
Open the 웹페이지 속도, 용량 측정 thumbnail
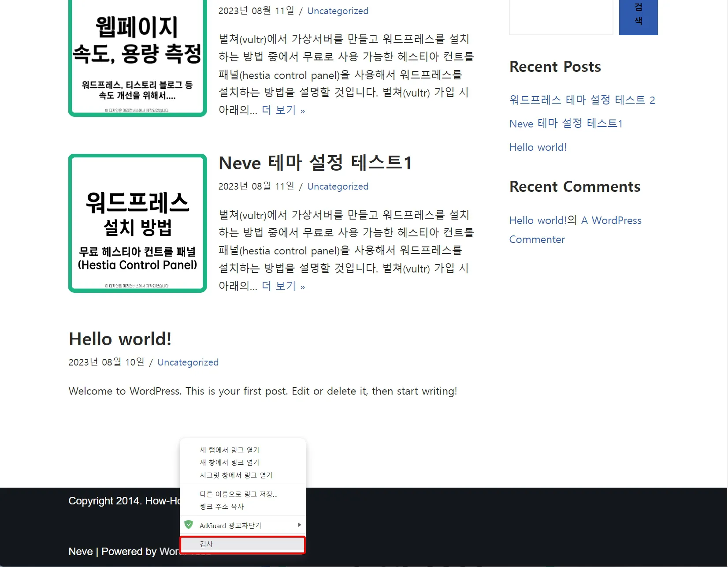(137, 58)
